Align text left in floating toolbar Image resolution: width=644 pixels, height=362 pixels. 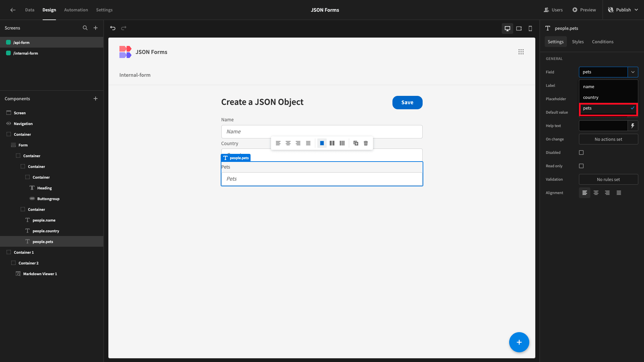(278, 143)
